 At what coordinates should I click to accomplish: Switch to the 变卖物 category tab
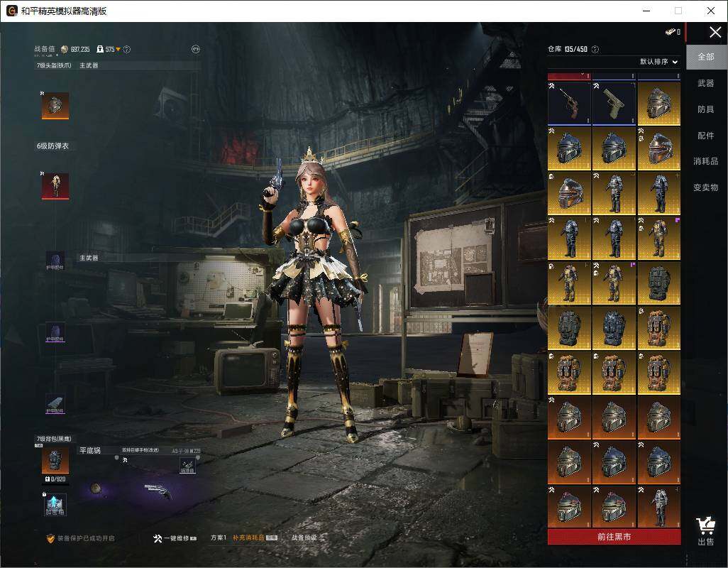click(x=706, y=187)
